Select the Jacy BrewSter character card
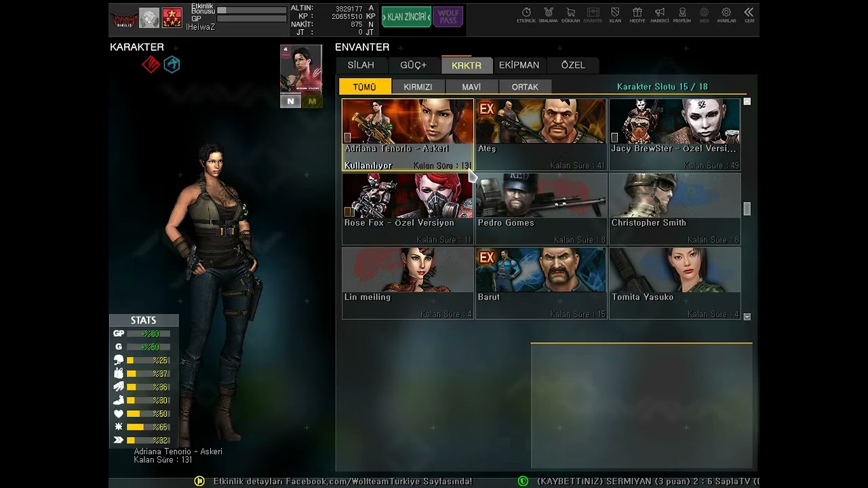Screen dimensions: 868x488 click(675, 134)
